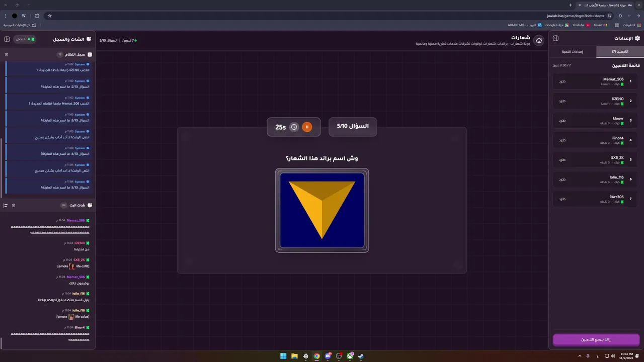Click the clock icon beside 25s

click(x=294, y=127)
